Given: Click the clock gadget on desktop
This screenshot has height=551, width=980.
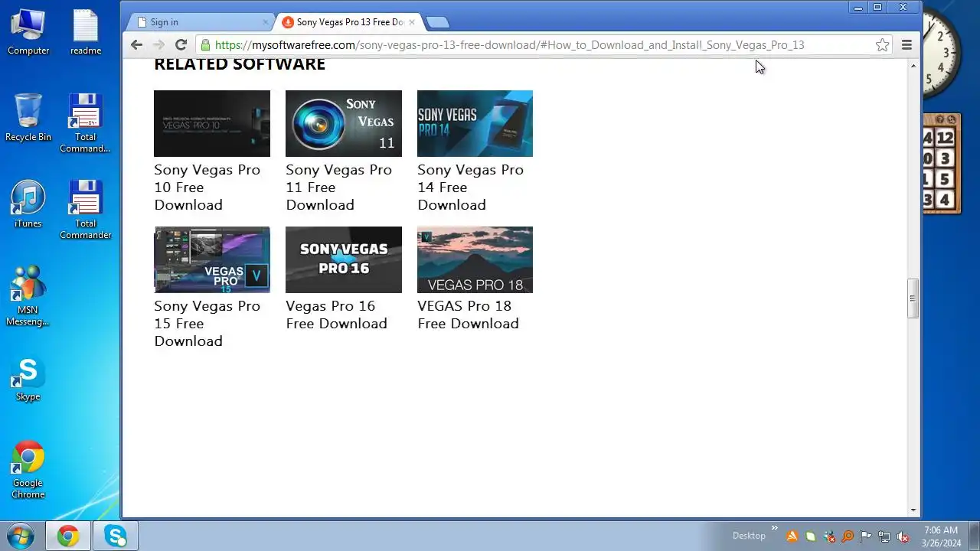Looking at the screenshot, I should point(942,55).
